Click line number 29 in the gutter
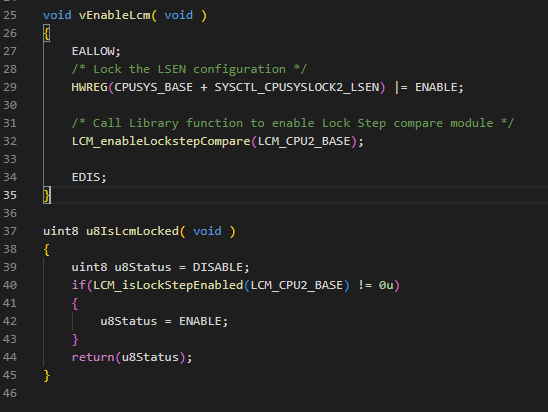Image resolution: width=548 pixels, height=412 pixels. point(10,87)
